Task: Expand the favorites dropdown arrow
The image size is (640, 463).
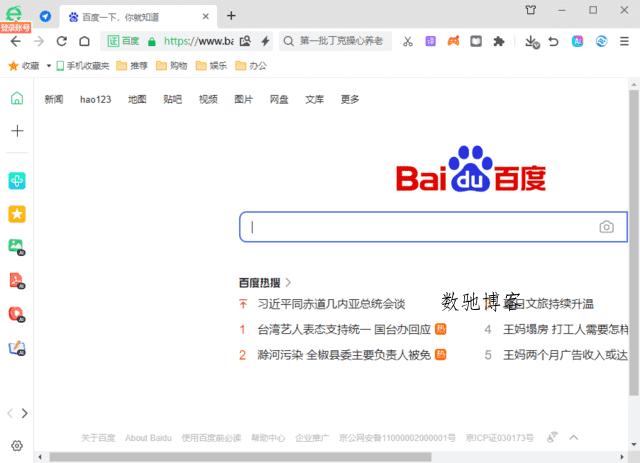Action: pyautogui.click(x=49, y=66)
